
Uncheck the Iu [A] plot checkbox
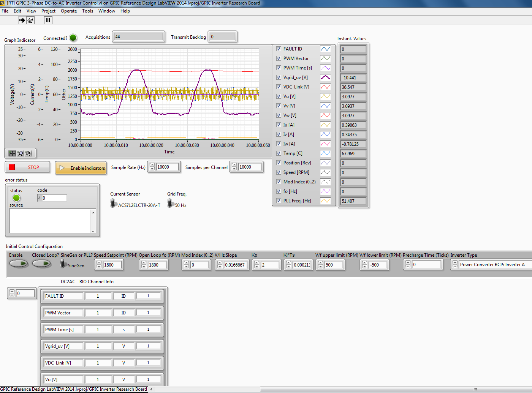pyautogui.click(x=279, y=125)
